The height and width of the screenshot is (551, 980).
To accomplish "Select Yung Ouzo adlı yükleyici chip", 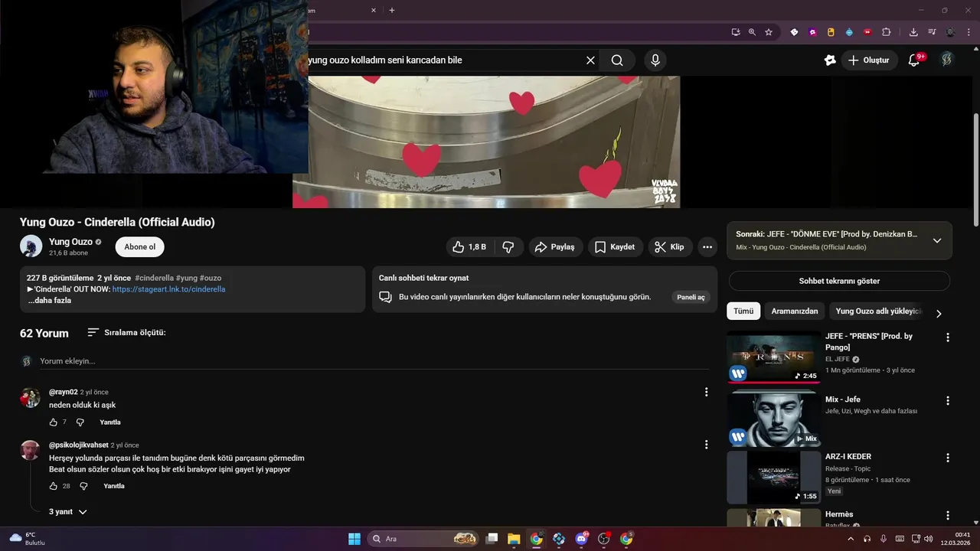I will [878, 311].
